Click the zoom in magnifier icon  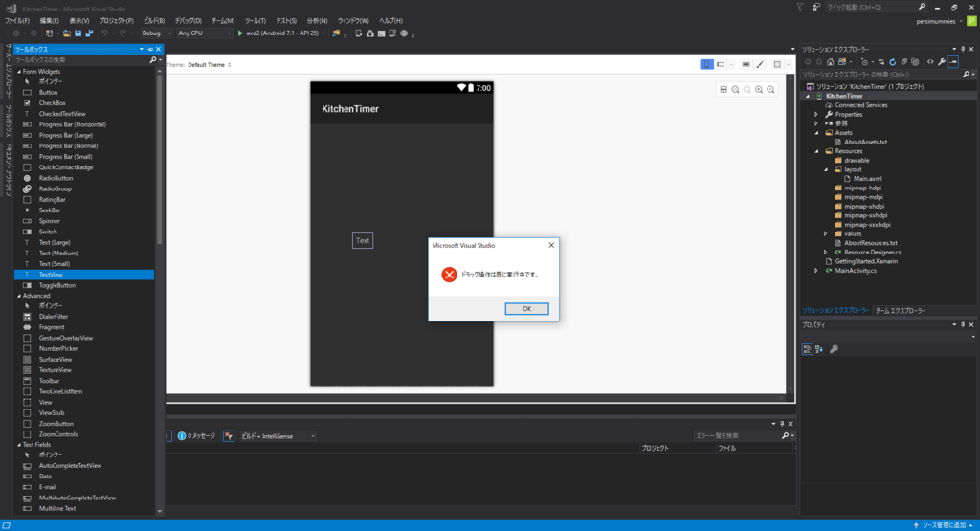(x=759, y=89)
